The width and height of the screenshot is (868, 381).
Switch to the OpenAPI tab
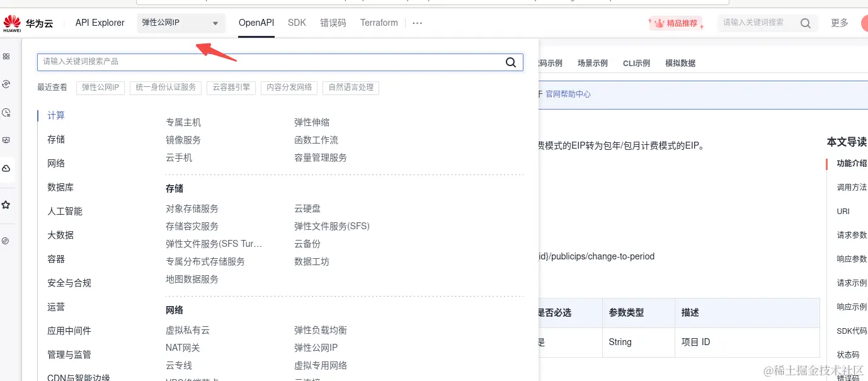pos(256,23)
